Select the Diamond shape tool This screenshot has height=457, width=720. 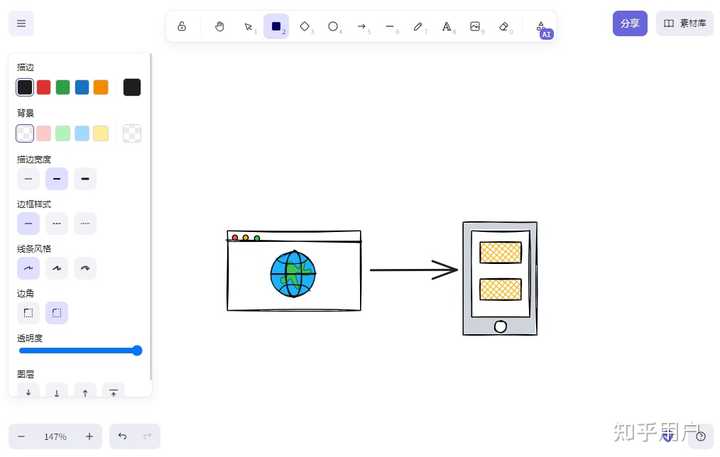coord(304,27)
